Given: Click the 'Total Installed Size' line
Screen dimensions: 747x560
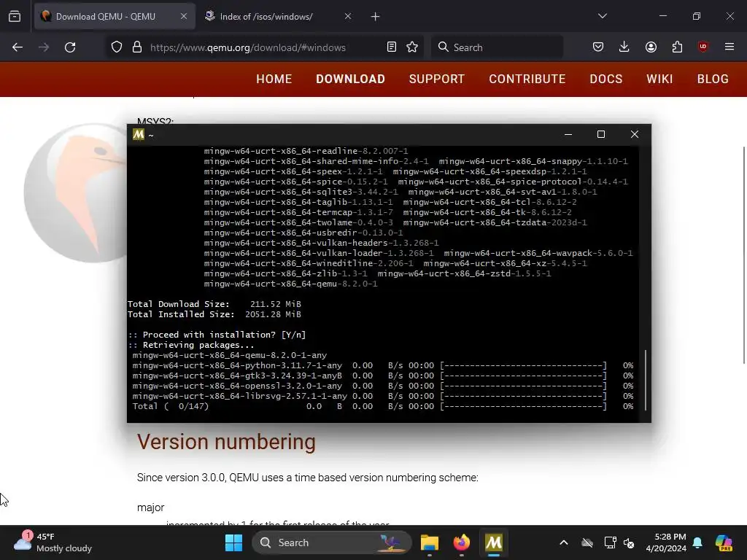Looking at the screenshot, I should [x=214, y=314].
